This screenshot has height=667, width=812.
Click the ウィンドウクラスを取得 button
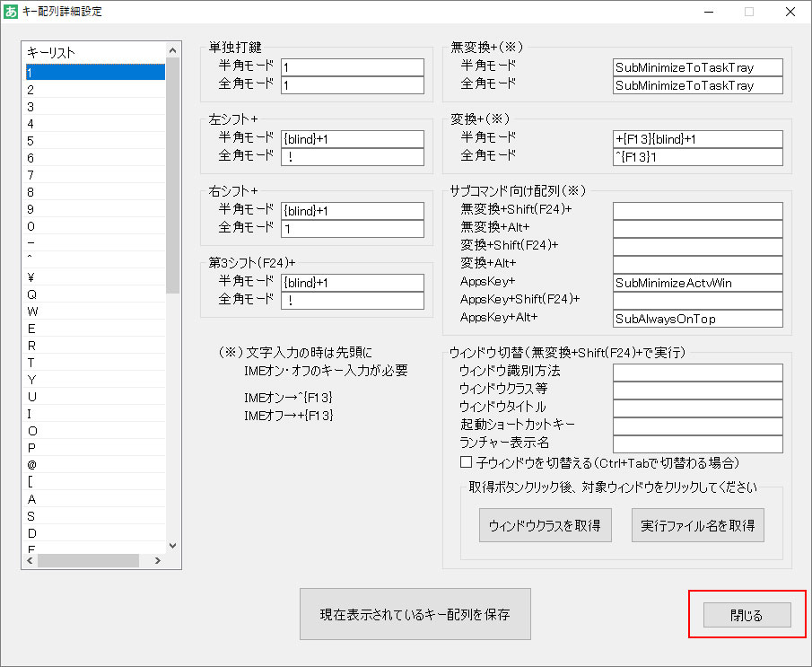pos(545,525)
